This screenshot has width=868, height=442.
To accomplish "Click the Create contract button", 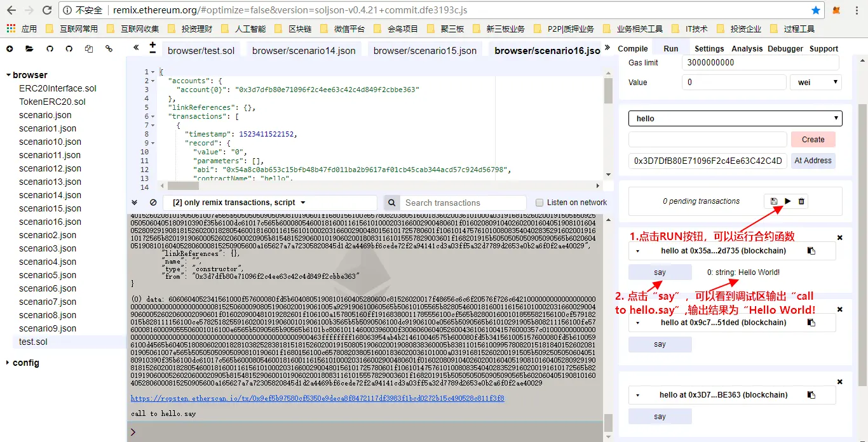I will point(813,140).
